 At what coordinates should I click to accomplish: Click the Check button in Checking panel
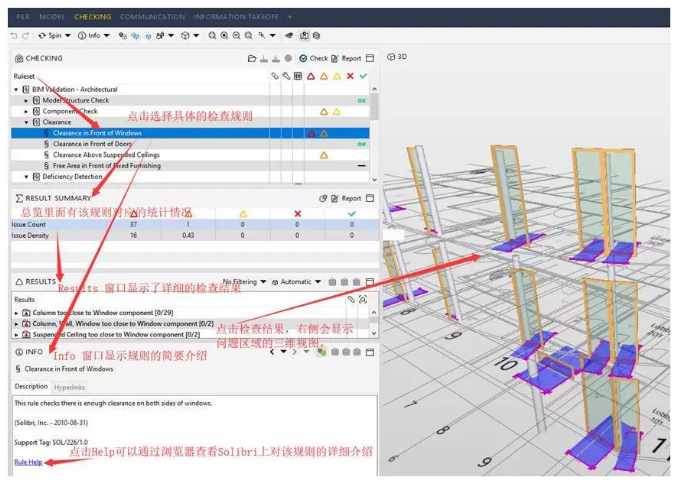coord(314,59)
